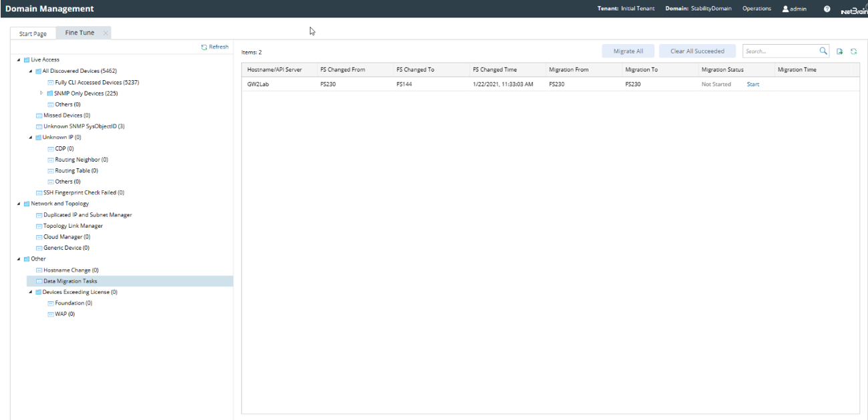Click the export table icon beside search
868x420 pixels.
pyautogui.click(x=840, y=51)
